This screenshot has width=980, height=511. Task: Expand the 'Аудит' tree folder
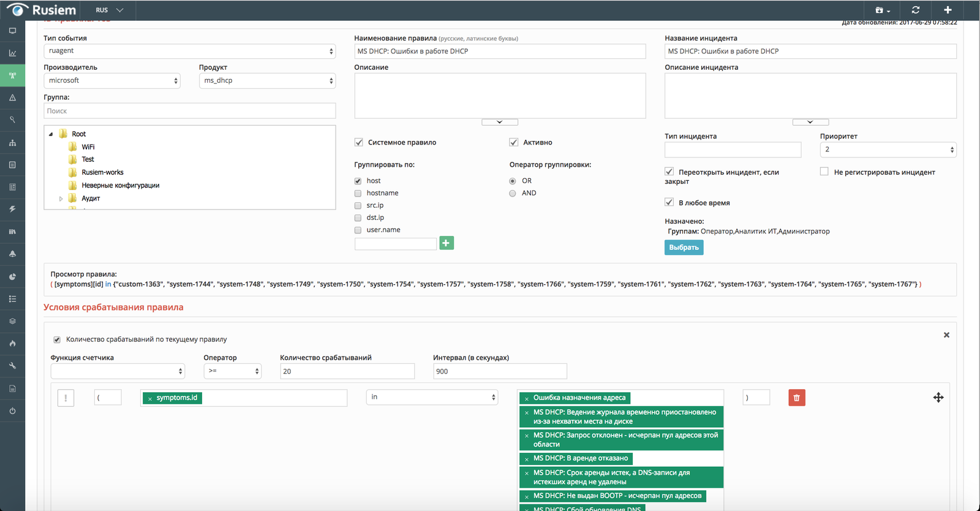pyautogui.click(x=61, y=199)
